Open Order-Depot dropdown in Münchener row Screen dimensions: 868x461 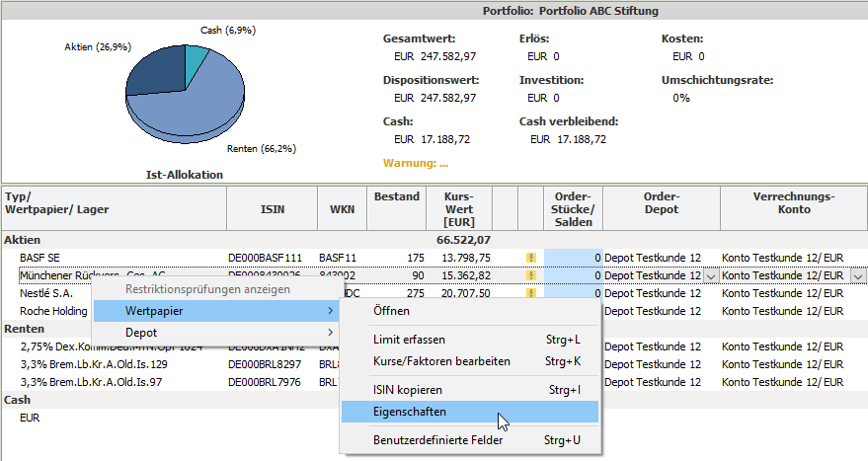(711, 275)
